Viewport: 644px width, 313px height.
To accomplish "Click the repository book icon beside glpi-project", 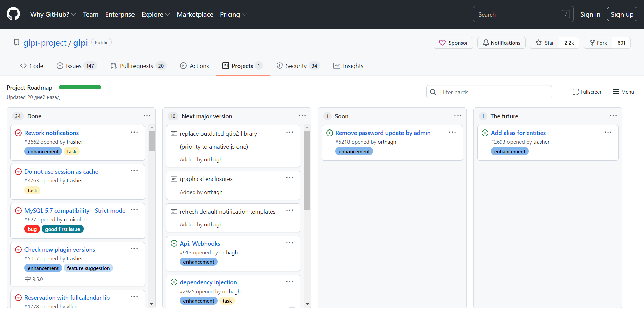I will tap(17, 42).
